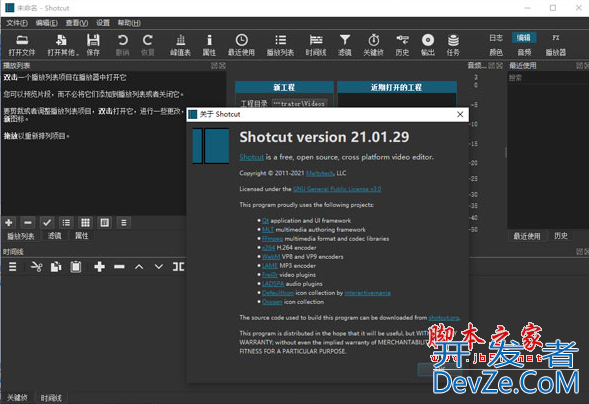
Task: Open a file with the 打开文件 toolbar icon
Action: (x=22, y=45)
